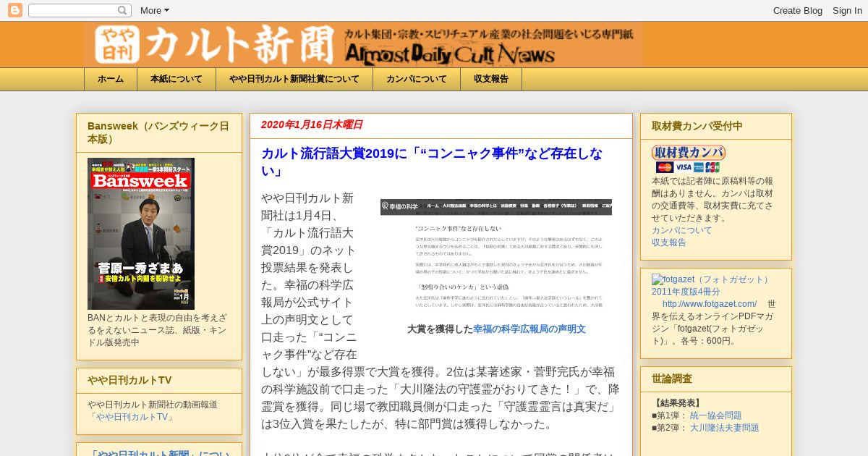Click the Bansweek magazine cover image
The image size is (868, 456).
point(141,234)
